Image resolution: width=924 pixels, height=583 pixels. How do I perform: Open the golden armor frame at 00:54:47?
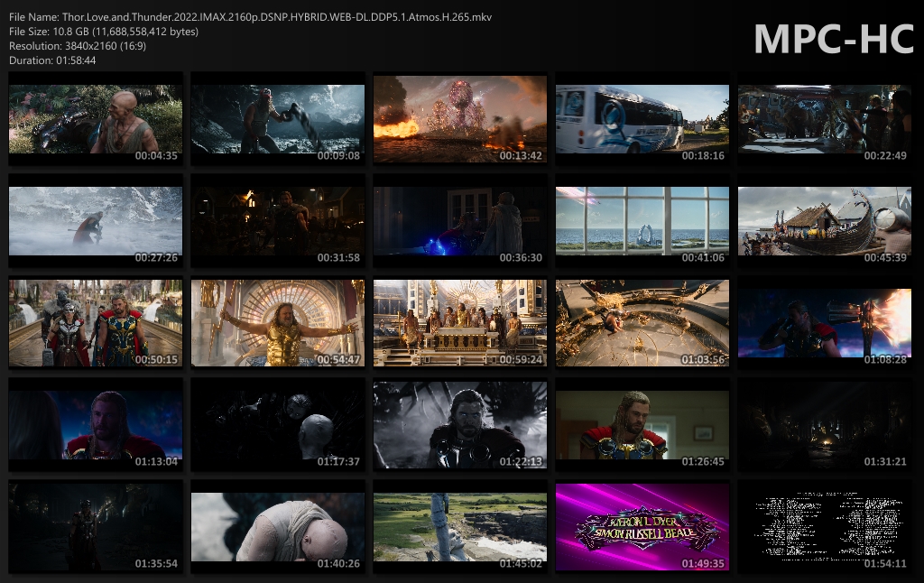click(x=278, y=322)
